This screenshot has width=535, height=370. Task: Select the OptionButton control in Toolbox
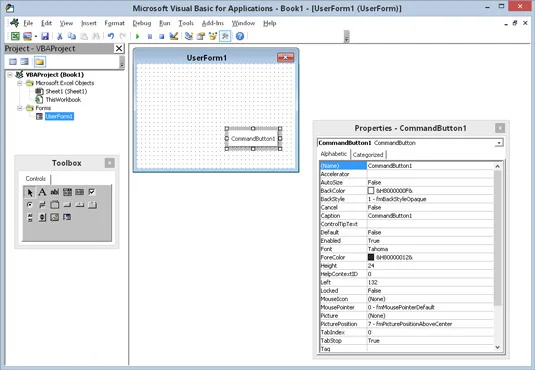30,205
